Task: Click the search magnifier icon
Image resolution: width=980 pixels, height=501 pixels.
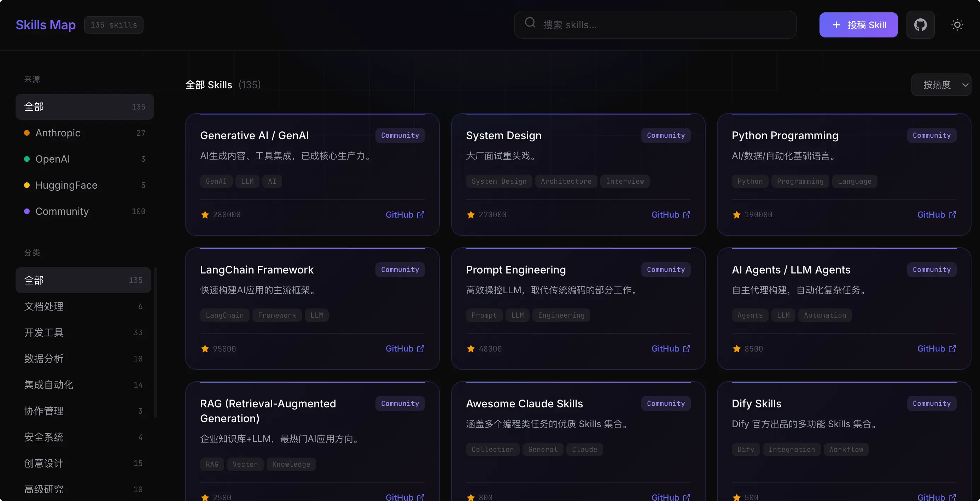Action: [x=530, y=23]
